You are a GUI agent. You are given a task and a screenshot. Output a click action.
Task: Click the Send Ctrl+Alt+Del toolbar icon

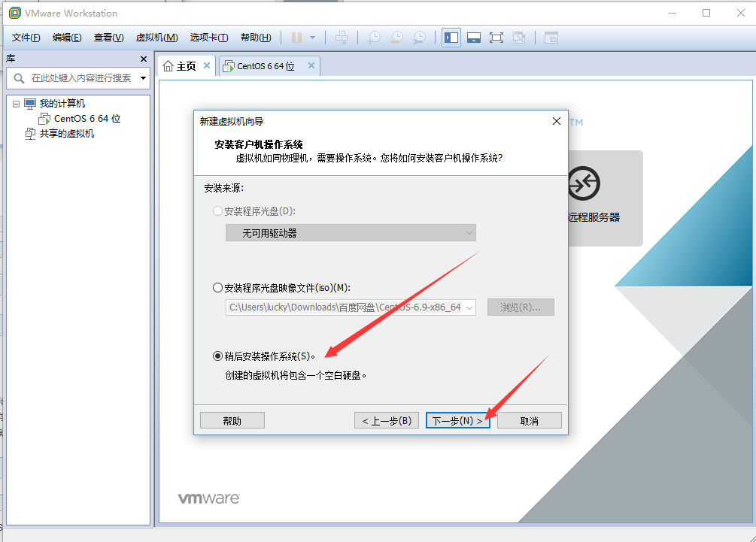(342, 38)
